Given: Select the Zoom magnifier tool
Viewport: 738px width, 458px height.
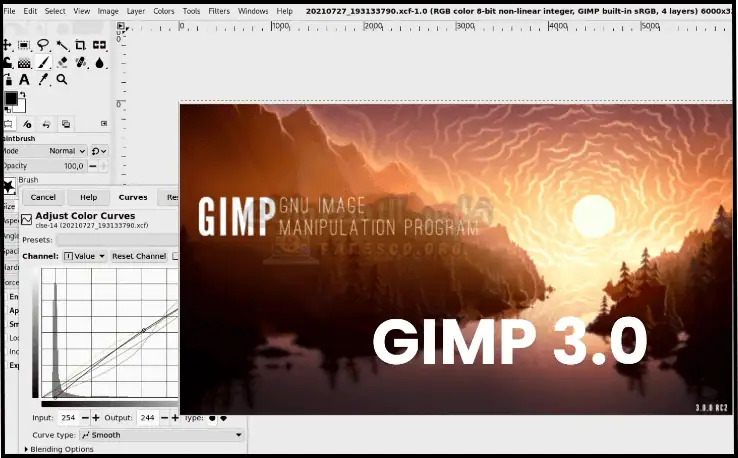Looking at the screenshot, I should pyautogui.click(x=62, y=79).
